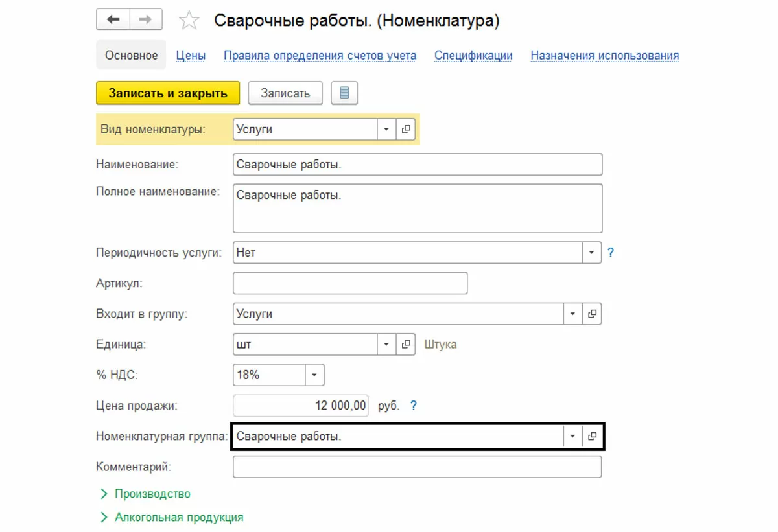Screen dimensions: 778x532
Task: Add form to favorites with star icon
Action: 189,21
